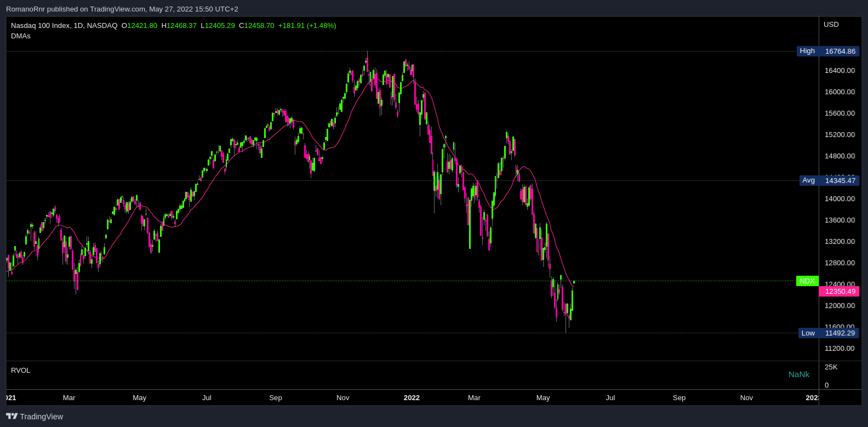
Task: Click the 11200.00 price axis label
Action: pyautogui.click(x=840, y=348)
